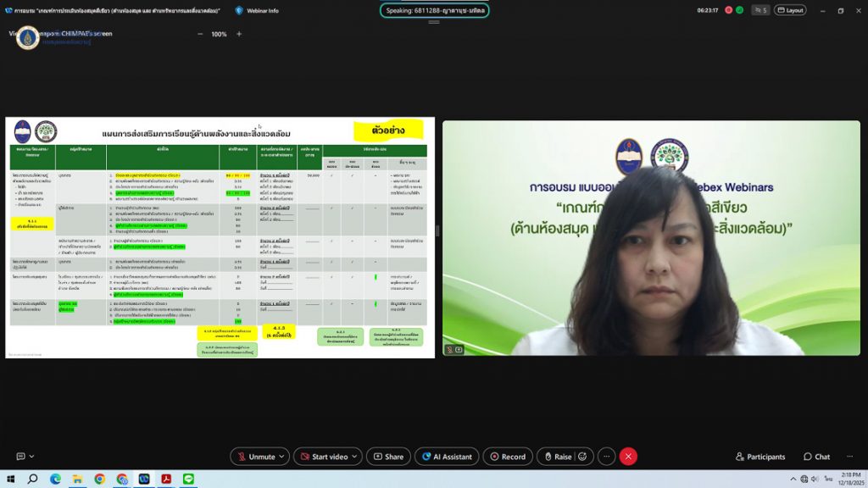Open audio options arrow beside Unmute

point(282,457)
